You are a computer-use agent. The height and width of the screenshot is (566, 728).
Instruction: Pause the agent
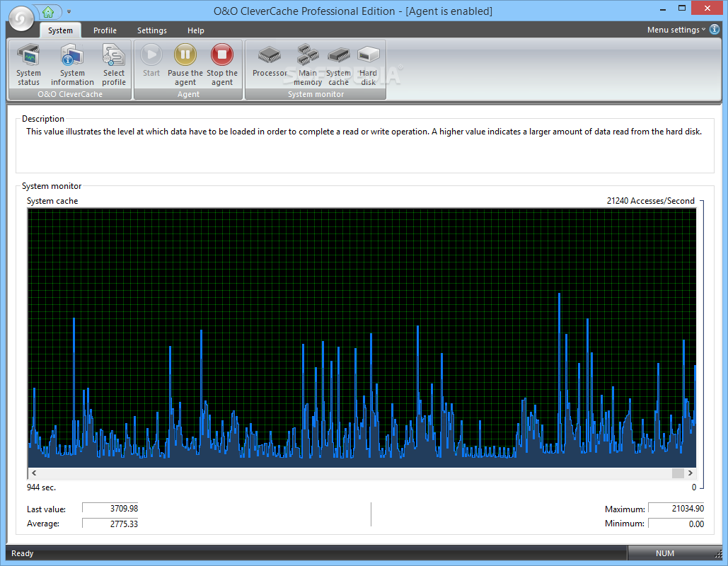(185, 64)
